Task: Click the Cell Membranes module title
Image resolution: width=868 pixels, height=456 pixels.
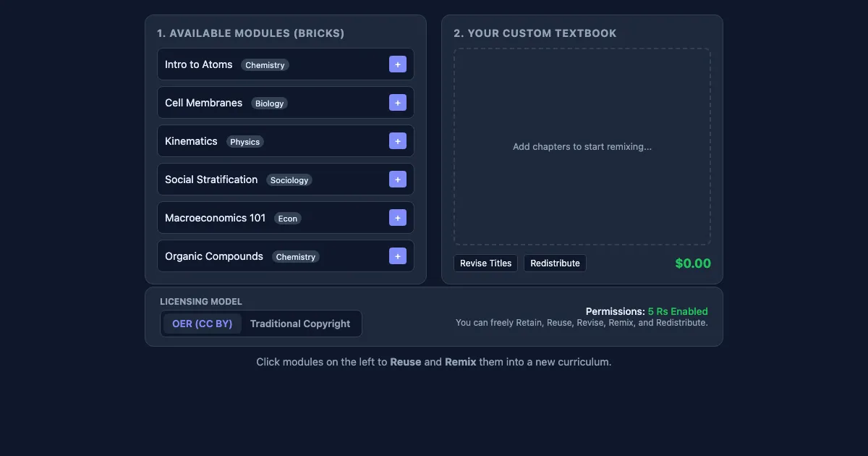Action: (204, 103)
